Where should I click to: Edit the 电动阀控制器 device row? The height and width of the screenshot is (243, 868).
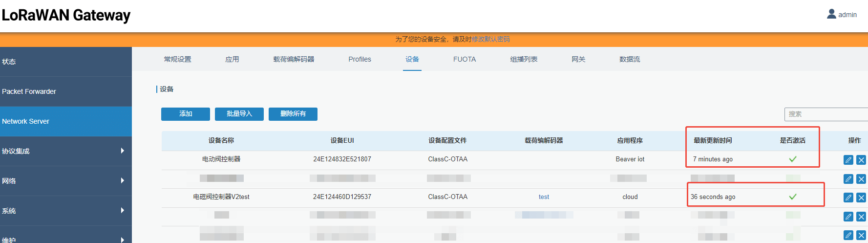(848, 160)
